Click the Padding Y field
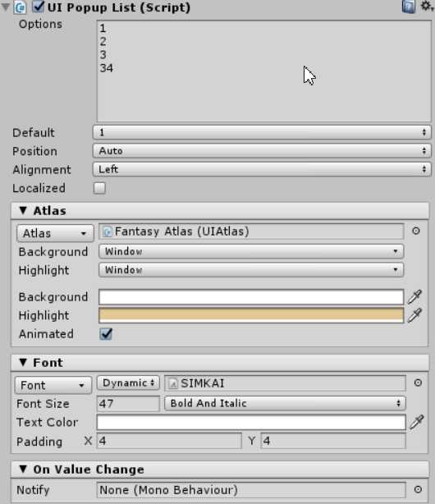This screenshot has width=435, height=504. (x=333, y=441)
